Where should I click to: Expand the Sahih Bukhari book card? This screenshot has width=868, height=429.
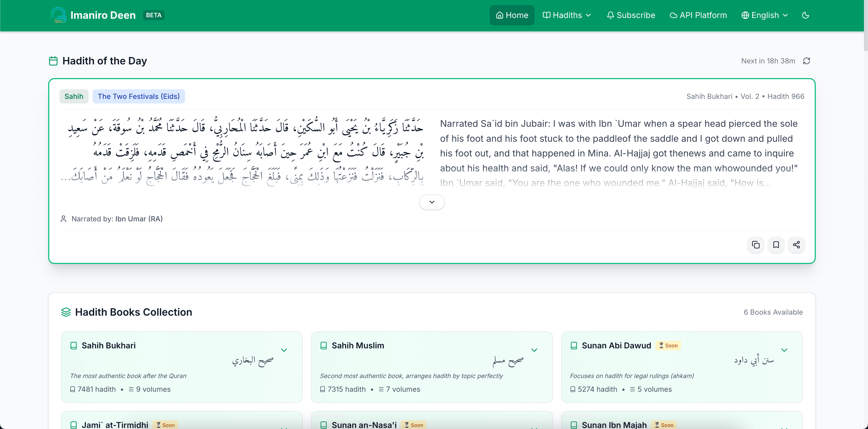[x=284, y=350]
